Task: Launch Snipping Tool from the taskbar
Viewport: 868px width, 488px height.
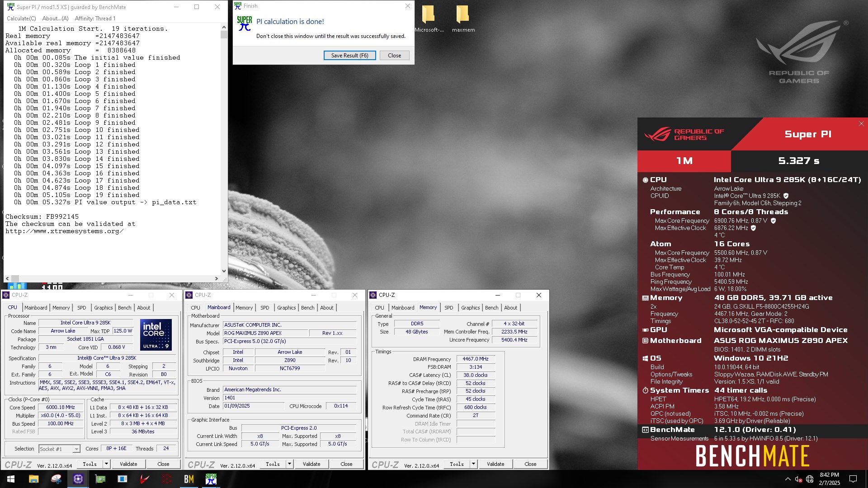Action: click(x=56, y=479)
